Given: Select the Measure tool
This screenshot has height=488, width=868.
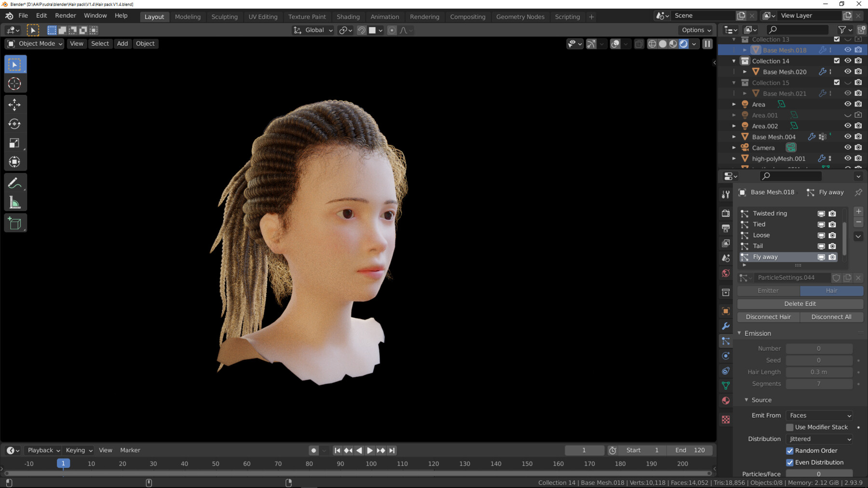Looking at the screenshot, I should click(x=15, y=202).
